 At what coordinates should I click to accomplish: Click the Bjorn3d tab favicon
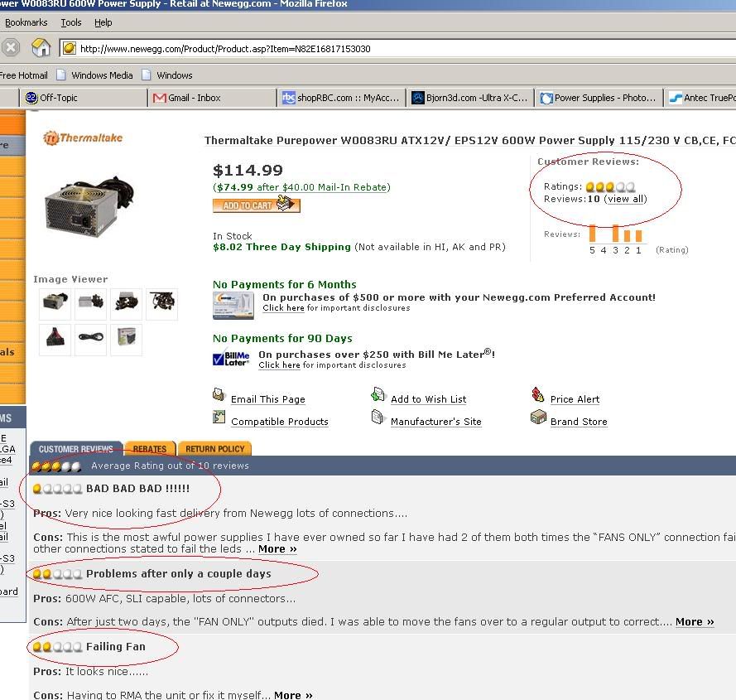(418, 98)
